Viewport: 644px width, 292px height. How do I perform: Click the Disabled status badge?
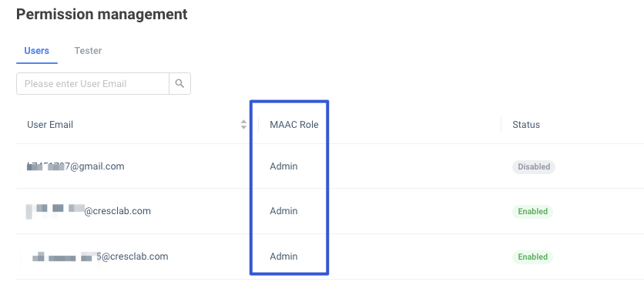tap(534, 166)
